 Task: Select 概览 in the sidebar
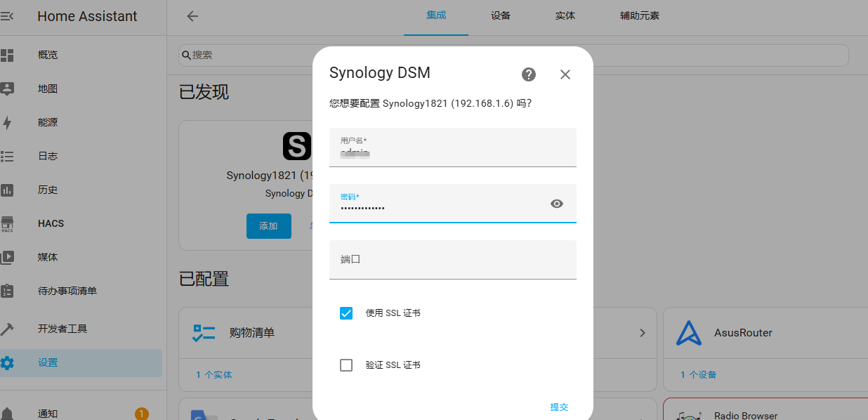tap(48, 55)
